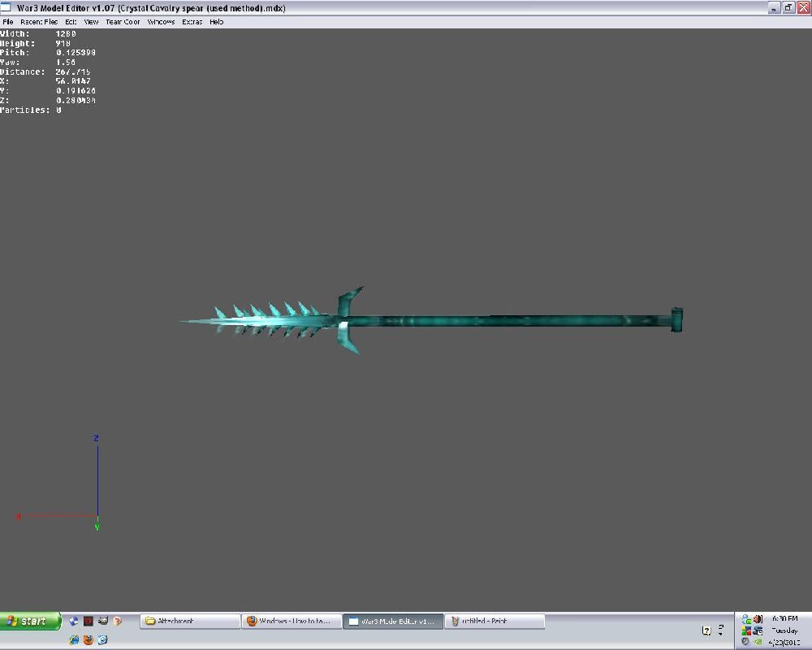Open the Team Color menu

123,22
